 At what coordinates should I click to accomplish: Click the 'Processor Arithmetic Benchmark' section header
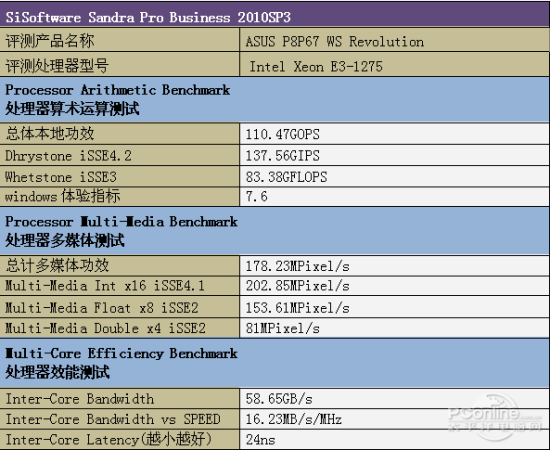tap(118, 90)
